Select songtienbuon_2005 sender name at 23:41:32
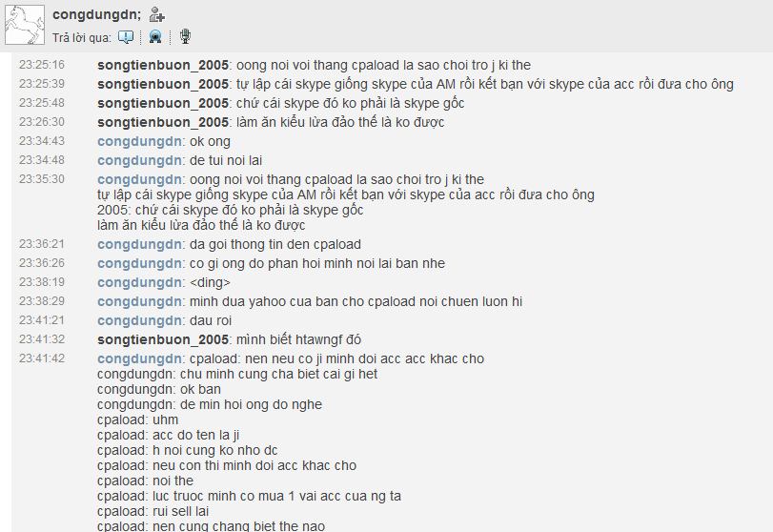The width and height of the screenshot is (773, 532). (163, 339)
